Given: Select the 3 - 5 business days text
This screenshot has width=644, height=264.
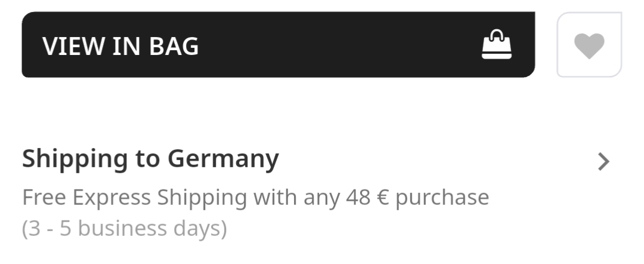Looking at the screenshot, I should (x=125, y=228).
